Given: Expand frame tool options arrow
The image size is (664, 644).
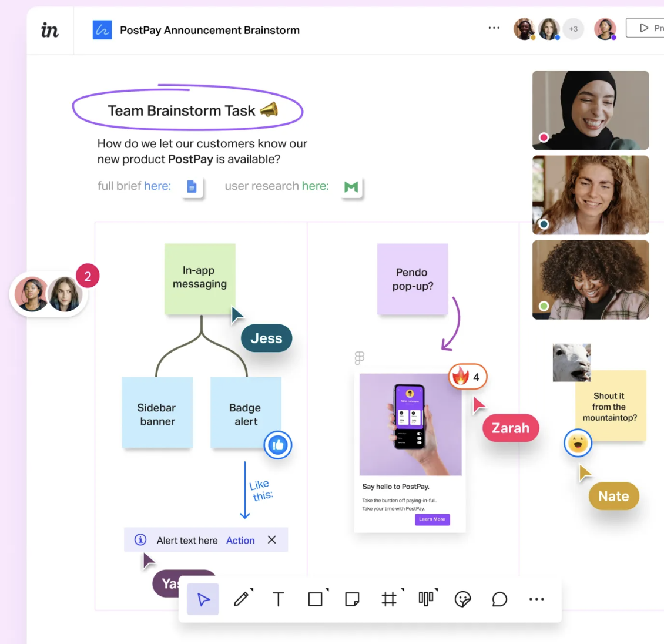Looking at the screenshot, I should [403, 589].
